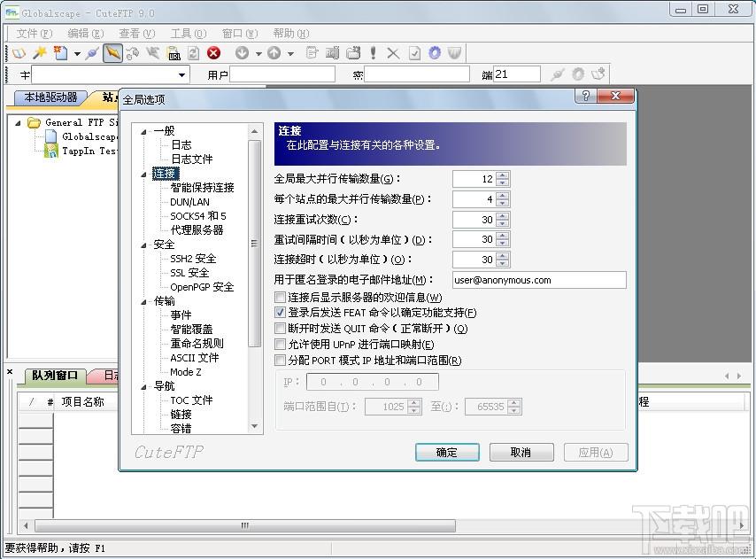The width and height of the screenshot is (756, 559).
Task: Click the New document toolbar icon
Action: coord(60,52)
